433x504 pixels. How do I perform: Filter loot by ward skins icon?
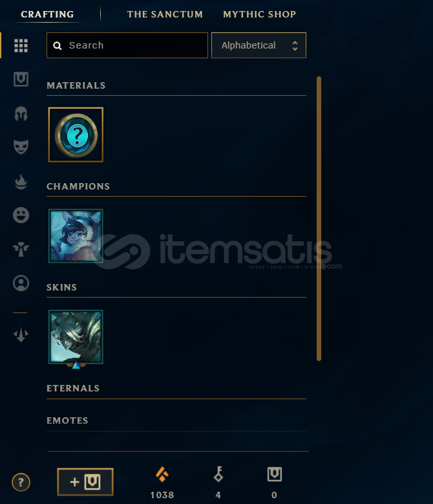[21, 249]
